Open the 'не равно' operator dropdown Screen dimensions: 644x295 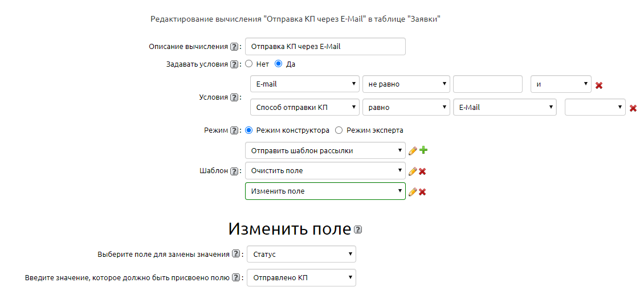point(406,84)
